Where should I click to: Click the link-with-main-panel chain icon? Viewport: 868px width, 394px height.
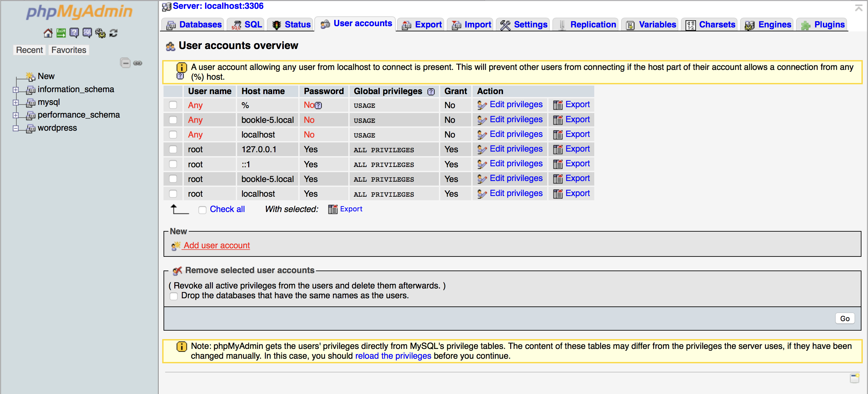coord(138,63)
